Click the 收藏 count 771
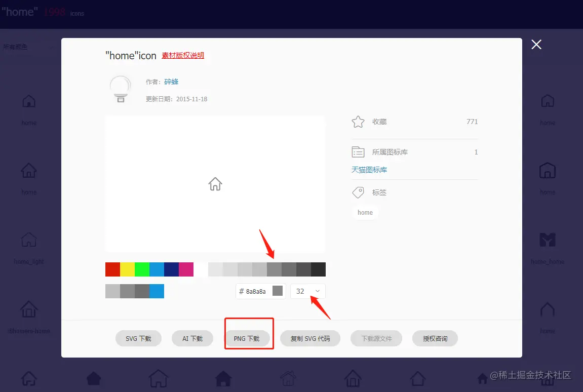Image resolution: width=583 pixels, height=392 pixels. point(472,122)
